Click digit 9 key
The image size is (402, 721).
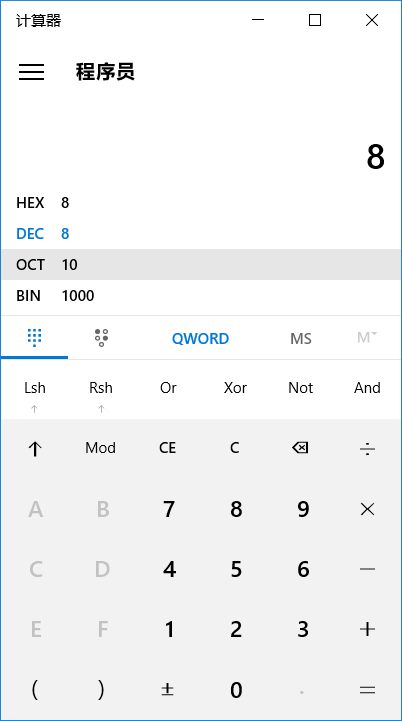tap(302, 509)
